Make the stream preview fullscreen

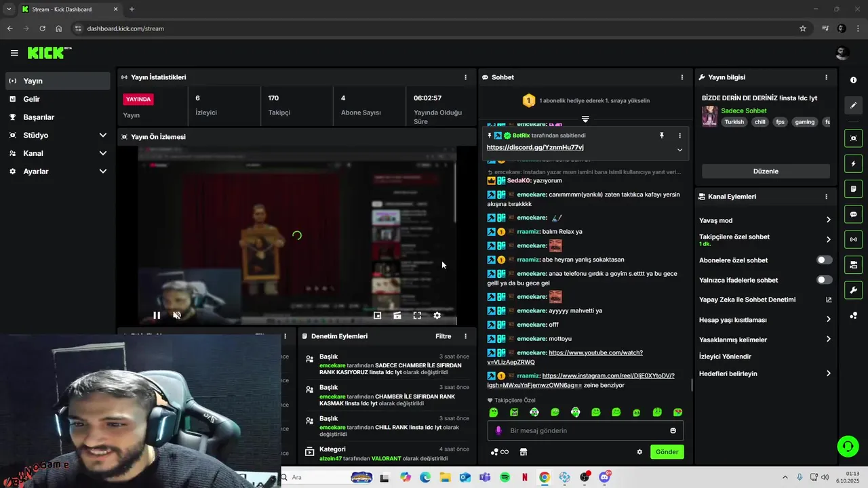(417, 315)
